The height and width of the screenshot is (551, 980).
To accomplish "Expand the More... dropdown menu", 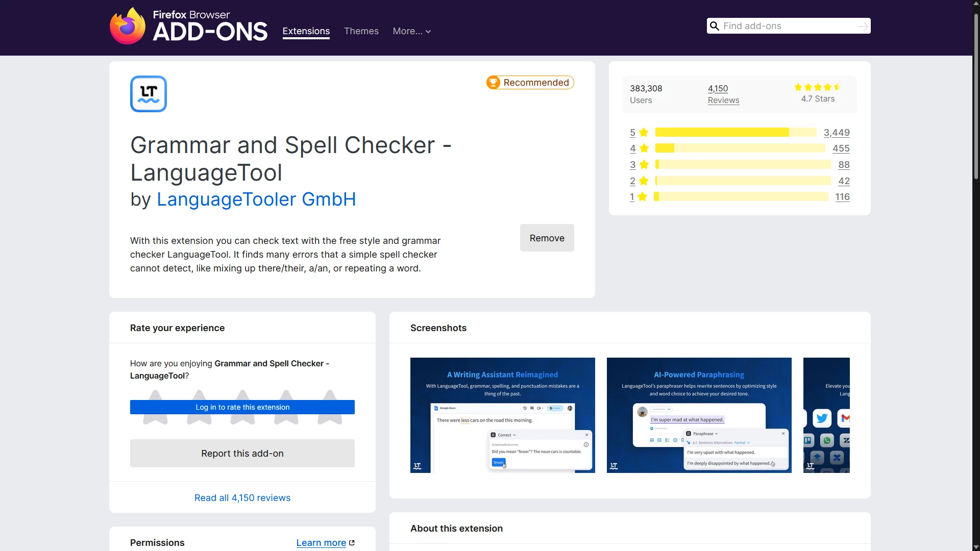I will pyautogui.click(x=412, y=31).
